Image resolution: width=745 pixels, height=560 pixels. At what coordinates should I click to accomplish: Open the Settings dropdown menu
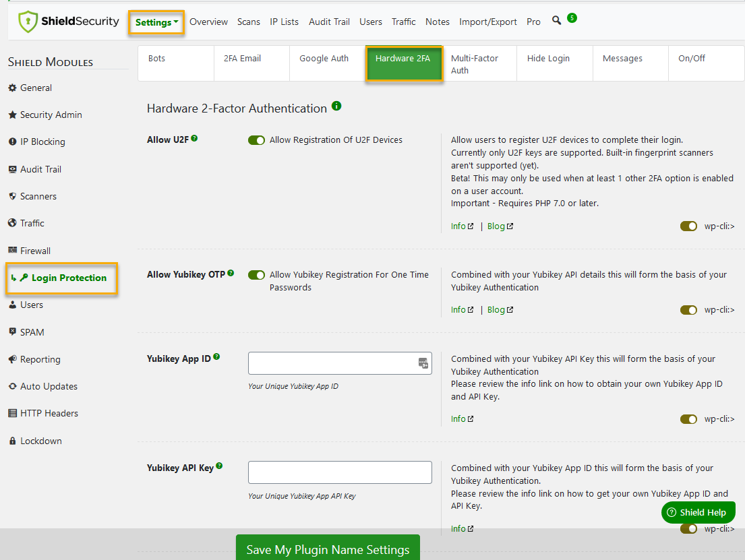(x=156, y=22)
